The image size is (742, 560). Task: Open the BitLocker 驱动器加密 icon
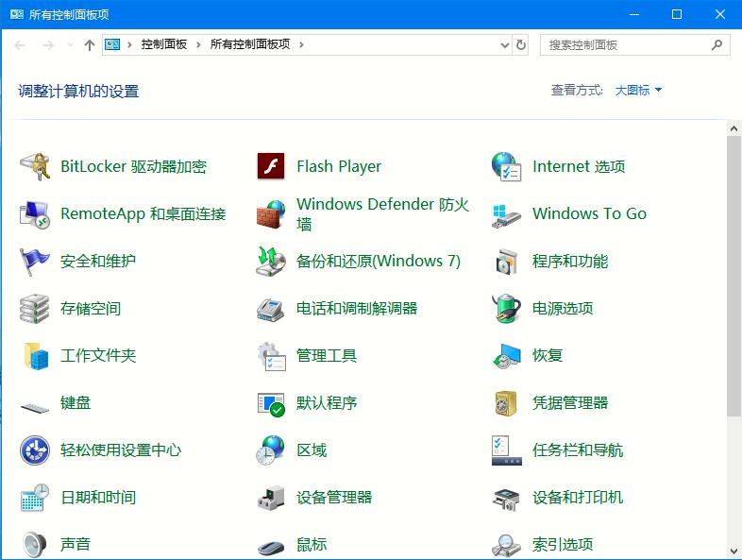pos(35,167)
